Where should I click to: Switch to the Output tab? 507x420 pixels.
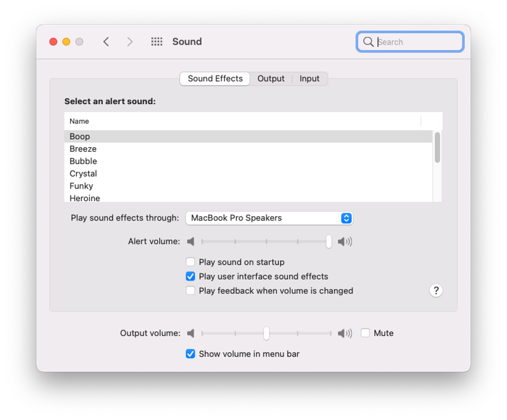pyautogui.click(x=270, y=78)
